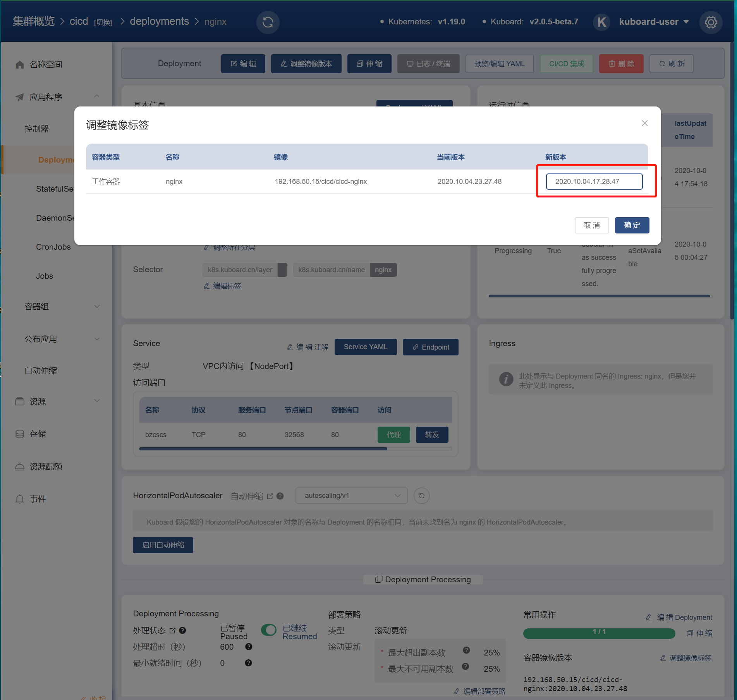Open the settings gear icon
The height and width of the screenshot is (700, 737).
(711, 22)
